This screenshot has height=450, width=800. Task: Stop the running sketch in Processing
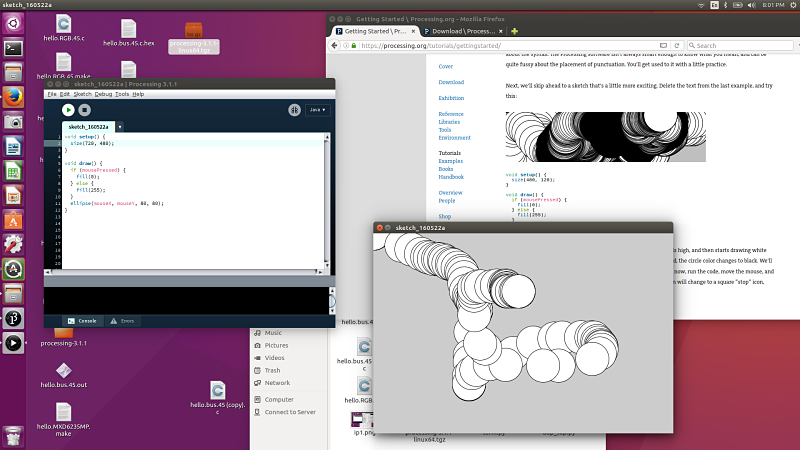click(x=85, y=110)
